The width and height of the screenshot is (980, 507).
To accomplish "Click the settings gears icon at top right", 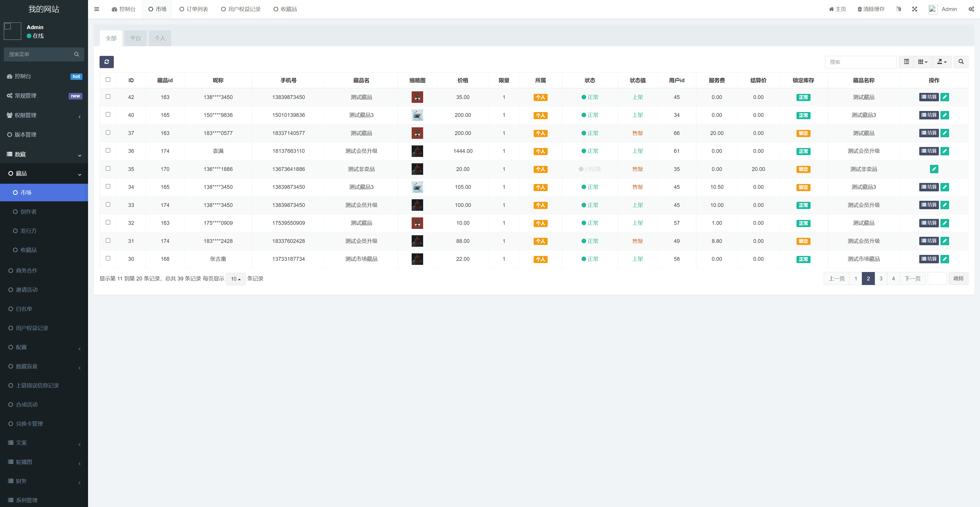I will pyautogui.click(x=971, y=9).
